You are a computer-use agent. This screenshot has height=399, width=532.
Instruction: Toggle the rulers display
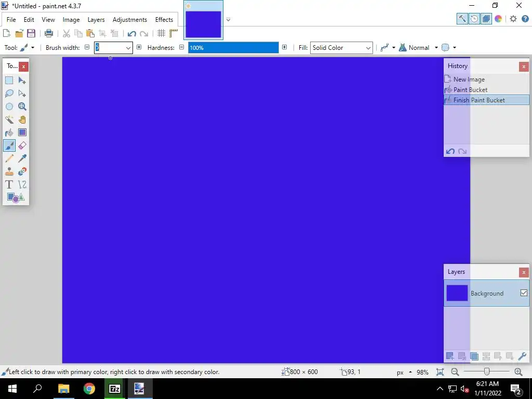[x=174, y=33]
